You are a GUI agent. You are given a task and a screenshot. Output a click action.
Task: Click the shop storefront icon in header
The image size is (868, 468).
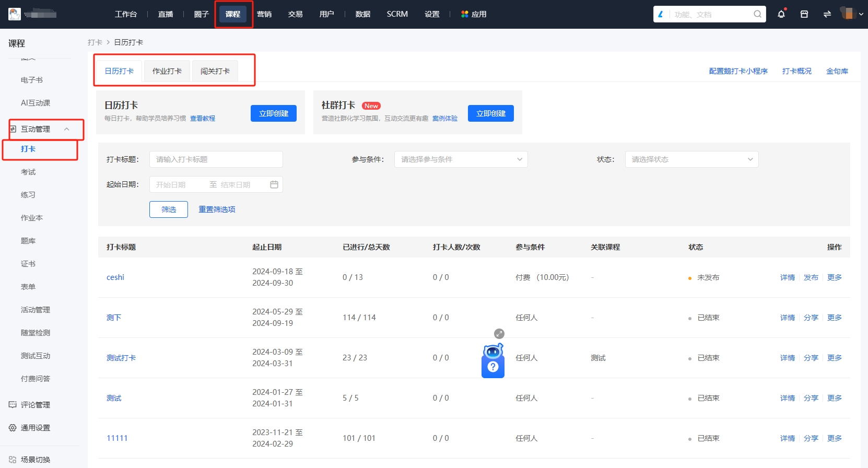[804, 14]
